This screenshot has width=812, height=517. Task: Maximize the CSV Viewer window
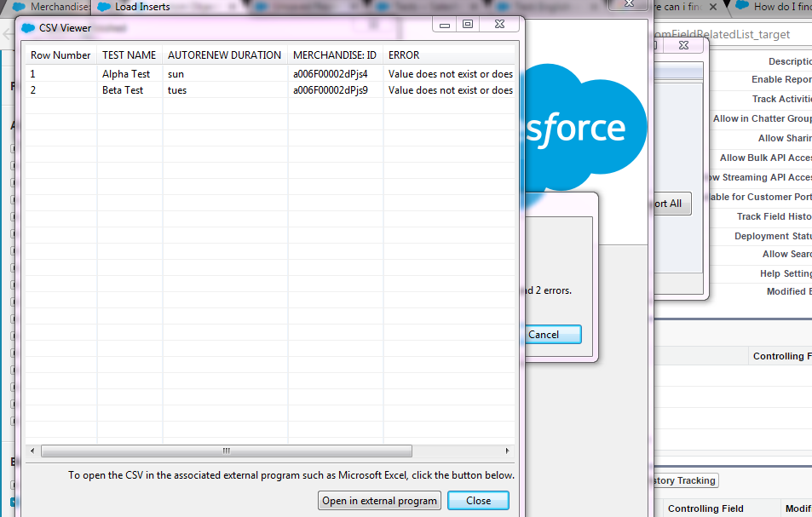[468, 25]
